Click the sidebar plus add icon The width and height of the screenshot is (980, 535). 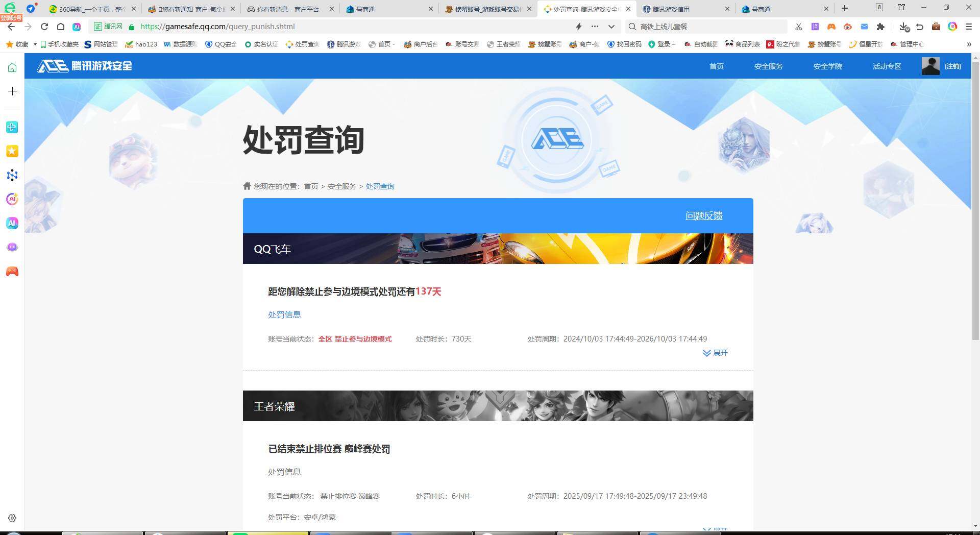(x=12, y=91)
